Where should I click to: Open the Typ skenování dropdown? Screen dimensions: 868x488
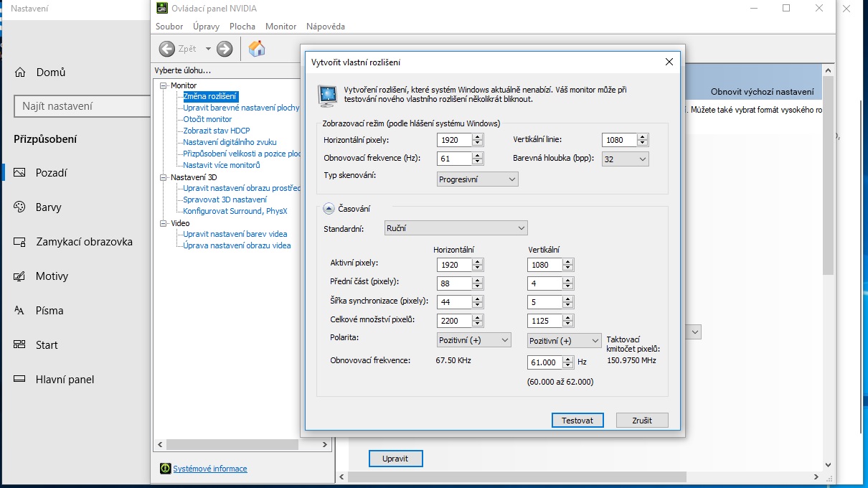477,179
